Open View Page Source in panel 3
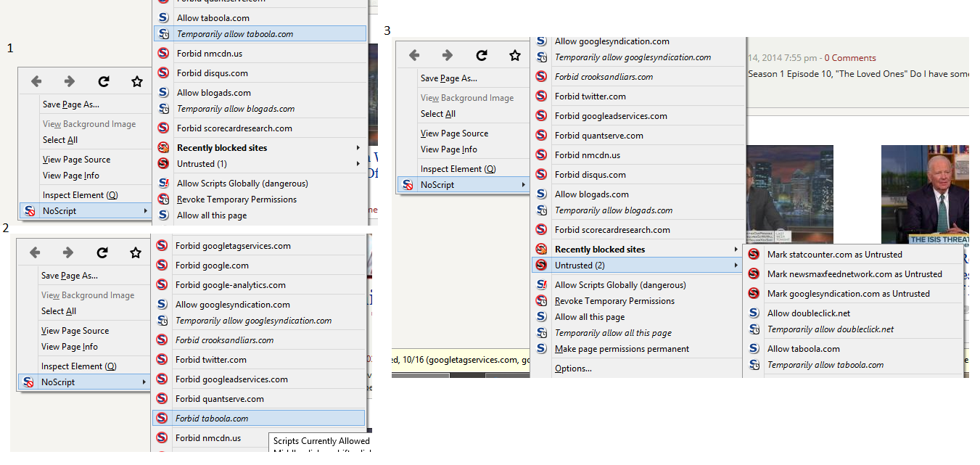Image resolution: width=980 pixels, height=465 pixels. (455, 133)
